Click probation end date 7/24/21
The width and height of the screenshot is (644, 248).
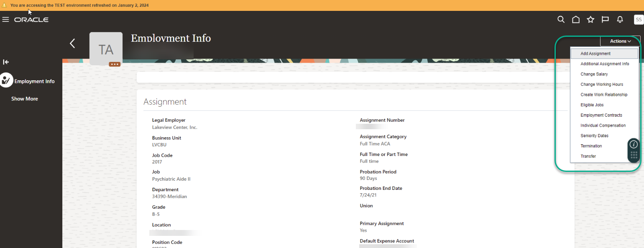[368, 195]
